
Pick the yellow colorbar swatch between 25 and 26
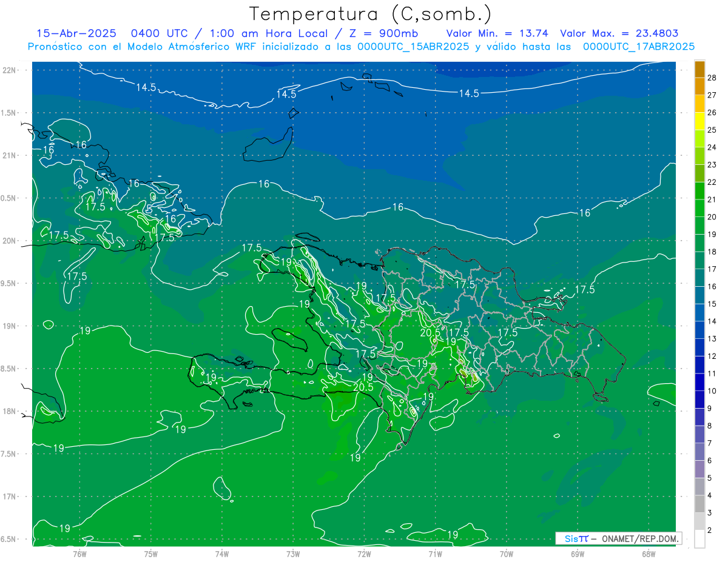click(x=699, y=121)
